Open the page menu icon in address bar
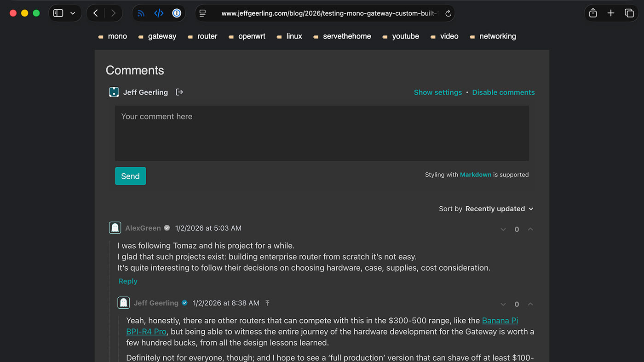This screenshot has height=362, width=644. click(x=202, y=13)
